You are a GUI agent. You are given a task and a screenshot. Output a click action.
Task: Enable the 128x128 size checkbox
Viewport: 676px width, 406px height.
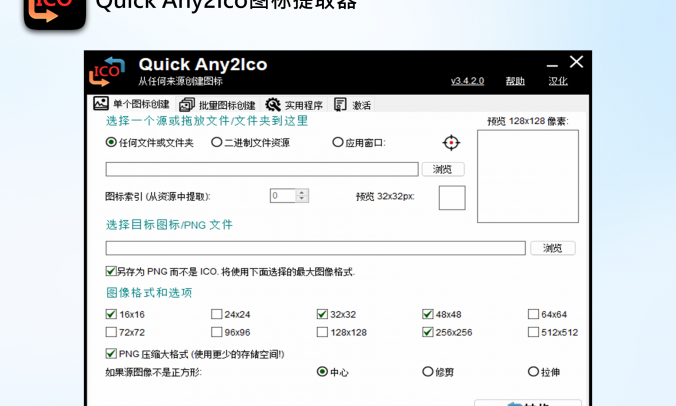322,332
